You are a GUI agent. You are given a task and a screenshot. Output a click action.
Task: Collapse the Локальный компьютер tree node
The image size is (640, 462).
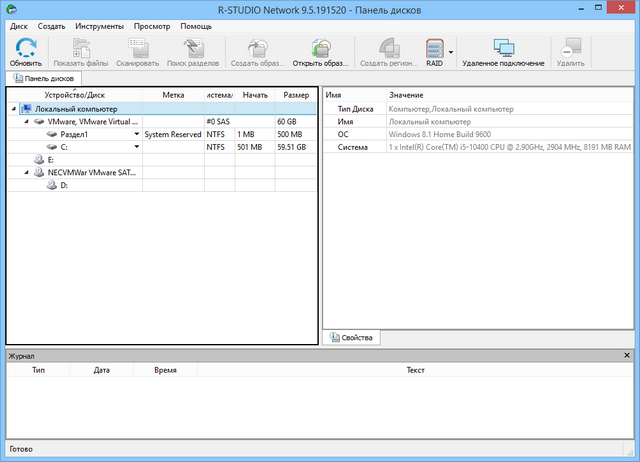[x=13, y=109]
